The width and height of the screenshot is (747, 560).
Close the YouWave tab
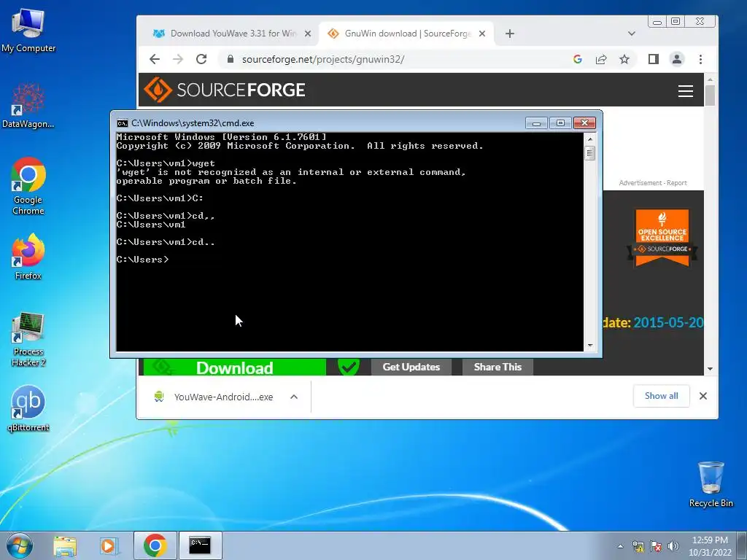click(308, 34)
